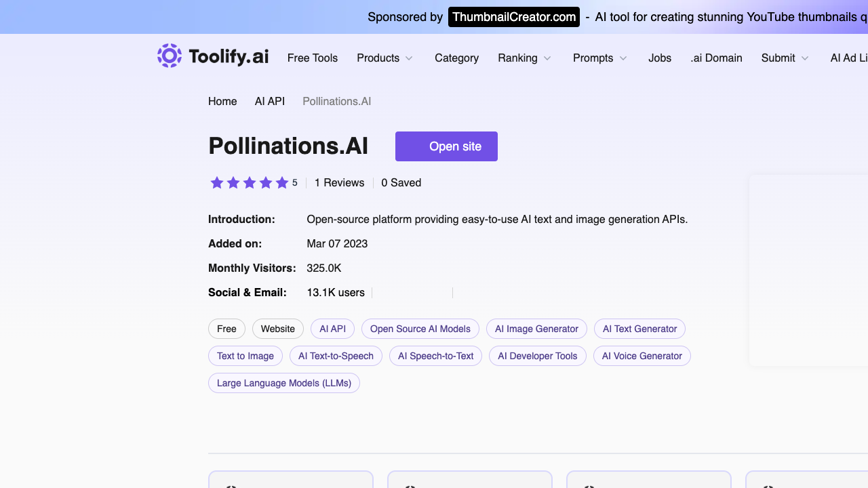Open the AI Image Generator tag
Screen dimensions: 868x488
(x=536, y=329)
